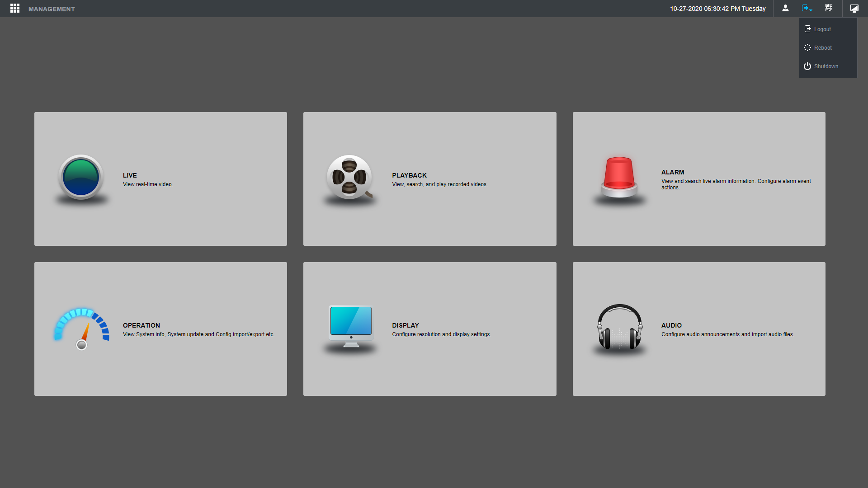Open the QR code icon
This screenshot has height=488, width=868.
pyautogui.click(x=829, y=8)
